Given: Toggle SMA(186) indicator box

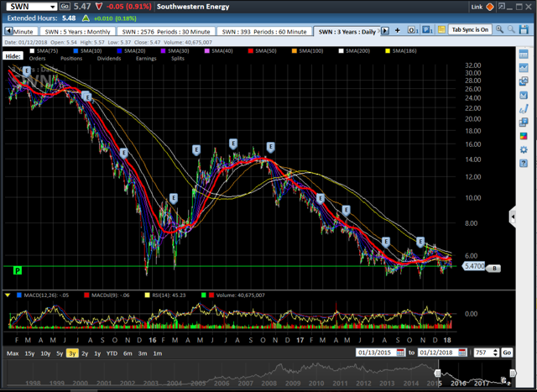Looking at the screenshot, I should click(388, 50).
